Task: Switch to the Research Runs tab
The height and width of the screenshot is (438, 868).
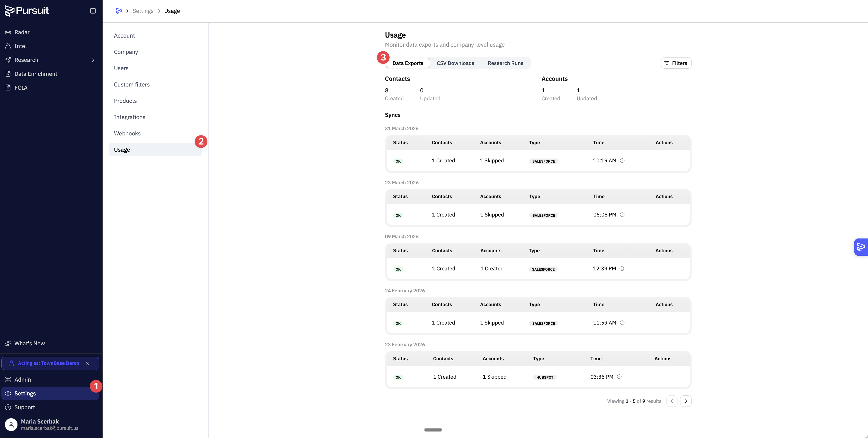Action: (505, 63)
